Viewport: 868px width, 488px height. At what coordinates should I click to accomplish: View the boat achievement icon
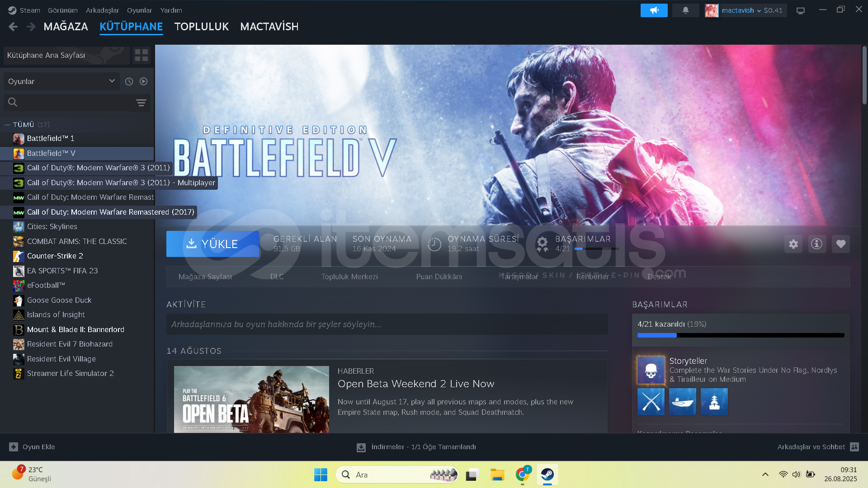point(683,402)
